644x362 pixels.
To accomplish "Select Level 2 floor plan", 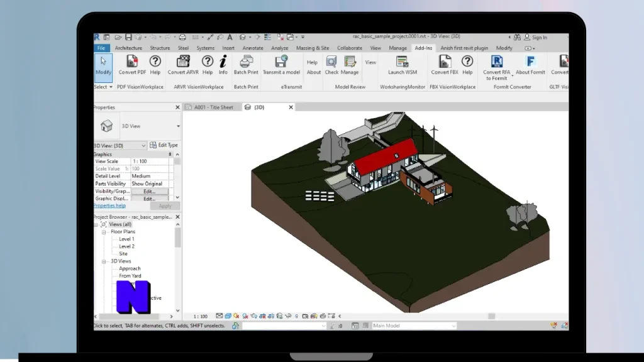I will pos(126,246).
